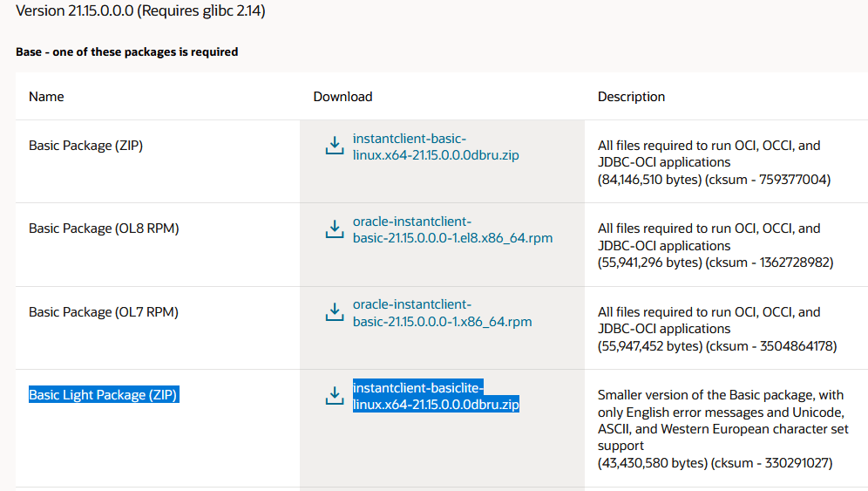Select the Basic Package (OL7 RPM) name cell
This screenshot has width=868, height=491.
coord(104,312)
